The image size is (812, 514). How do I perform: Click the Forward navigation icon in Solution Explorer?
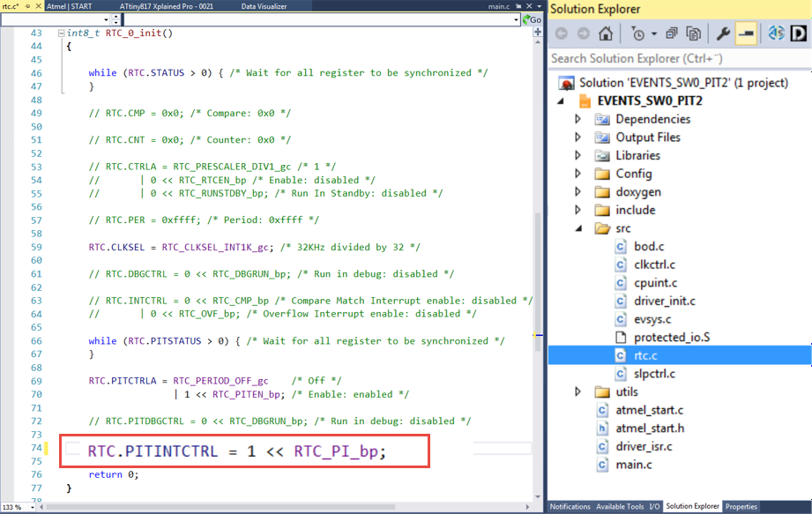pos(583,34)
